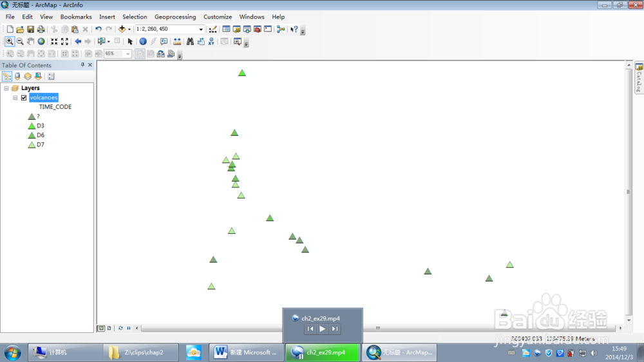Viewport: 644px width, 362px height.
Task: Click Fixed Zoom In arrows
Action: click(x=54, y=41)
